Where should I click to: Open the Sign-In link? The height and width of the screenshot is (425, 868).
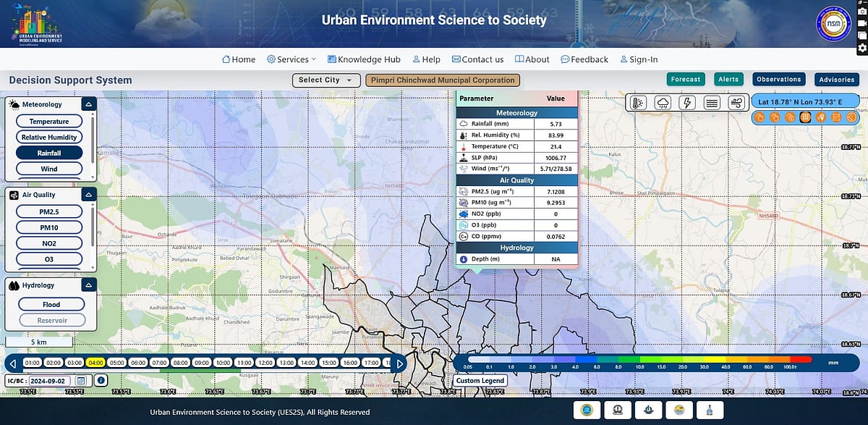(639, 59)
